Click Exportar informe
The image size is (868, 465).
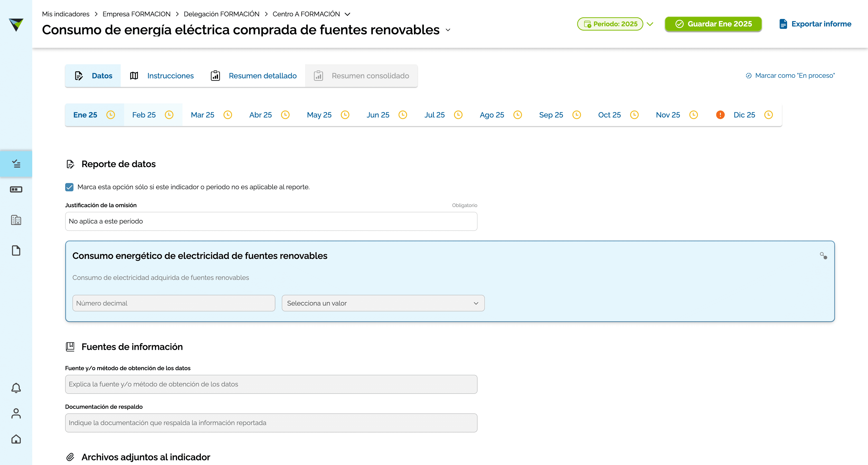pyautogui.click(x=815, y=24)
